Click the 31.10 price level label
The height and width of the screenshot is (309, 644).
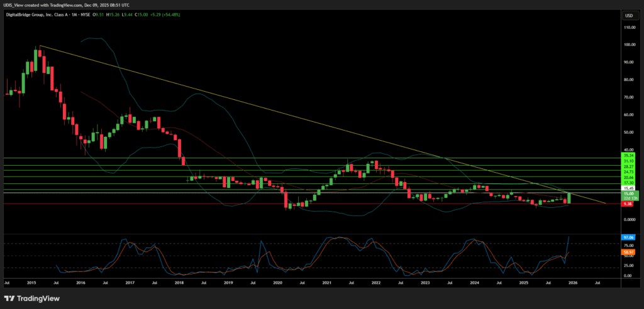(x=628, y=160)
